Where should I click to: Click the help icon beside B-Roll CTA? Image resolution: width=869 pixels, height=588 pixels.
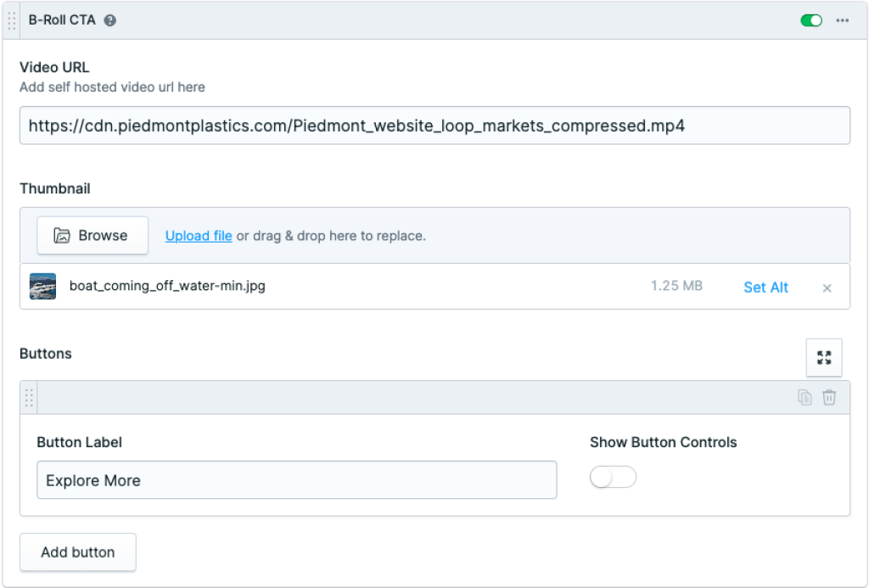point(110,20)
